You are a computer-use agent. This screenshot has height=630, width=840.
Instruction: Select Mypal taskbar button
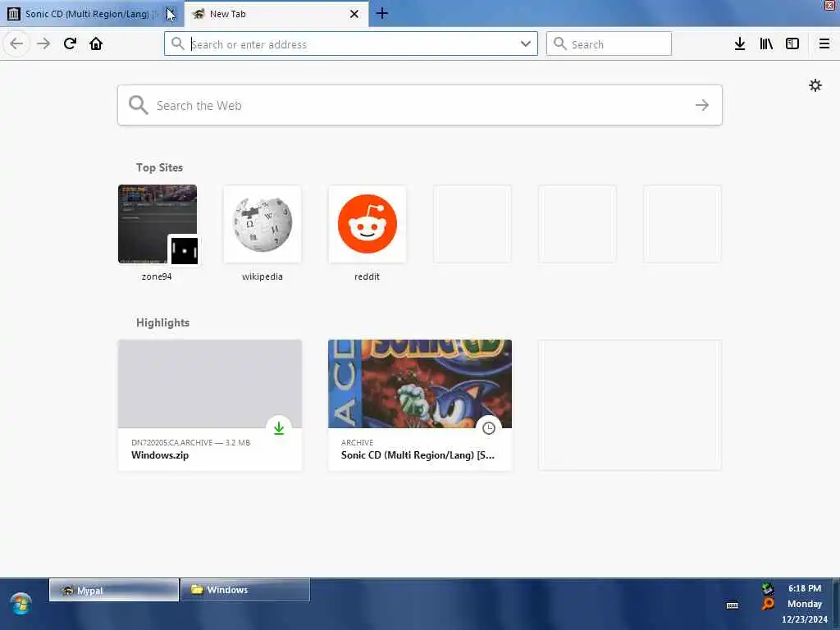(113, 590)
